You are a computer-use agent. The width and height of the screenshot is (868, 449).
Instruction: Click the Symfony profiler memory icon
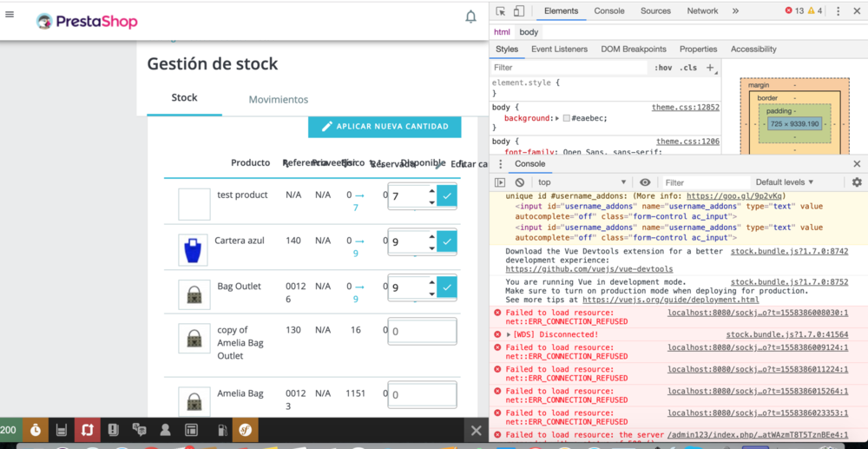[x=61, y=430]
